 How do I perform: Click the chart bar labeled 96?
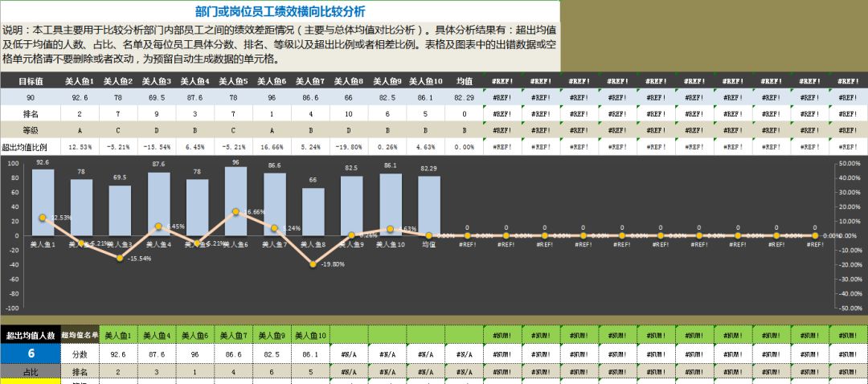click(x=235, y=201)
